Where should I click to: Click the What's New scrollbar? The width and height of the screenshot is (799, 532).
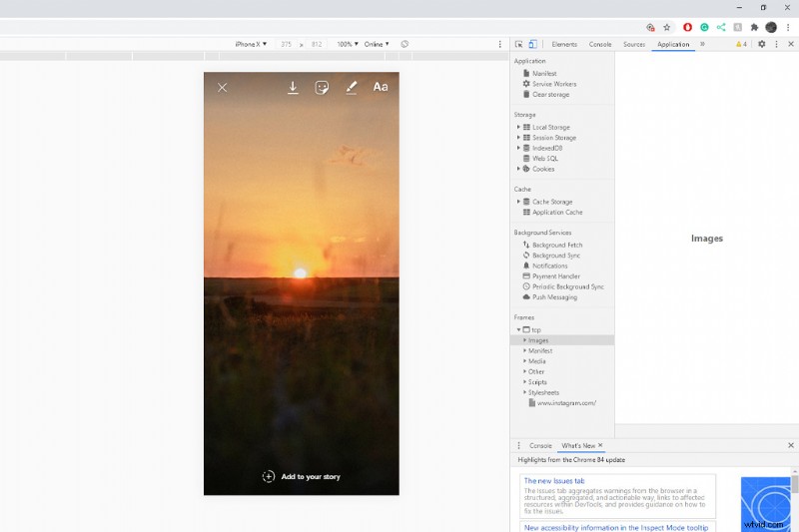pyautogui.click(x=794, y=484)
